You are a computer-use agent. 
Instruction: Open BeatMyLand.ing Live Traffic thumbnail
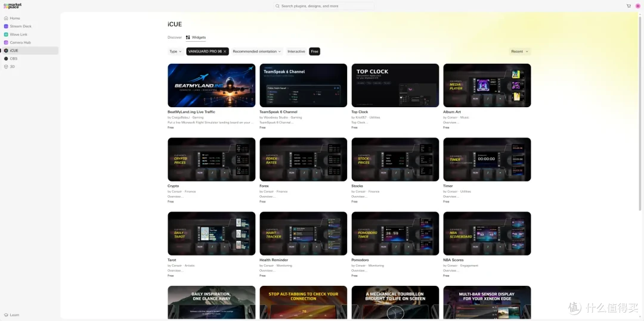[x=212, y=85]
